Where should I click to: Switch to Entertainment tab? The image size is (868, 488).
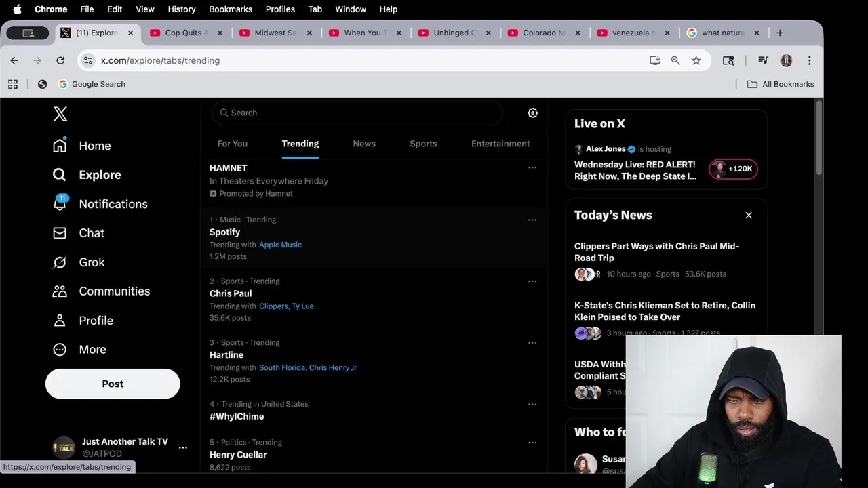500,144
